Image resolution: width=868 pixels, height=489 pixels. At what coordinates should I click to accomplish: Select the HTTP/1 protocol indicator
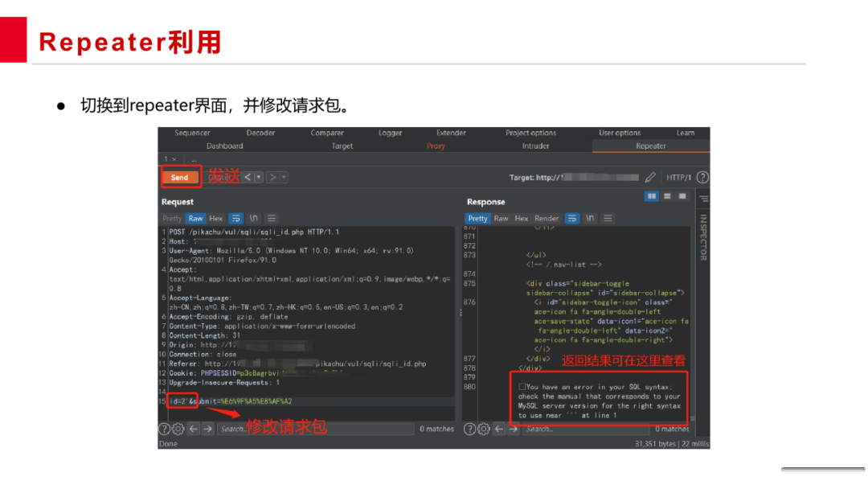click(x=678, y=177)
